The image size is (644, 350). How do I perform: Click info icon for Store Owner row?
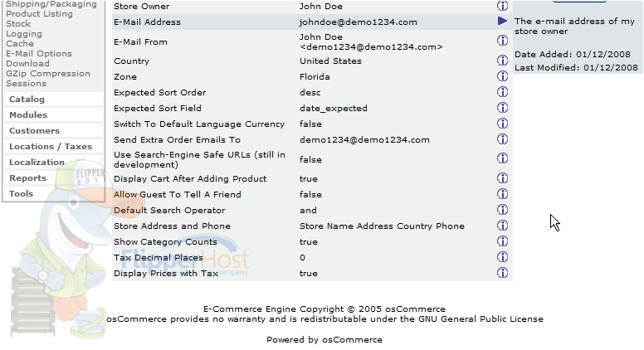502,6
